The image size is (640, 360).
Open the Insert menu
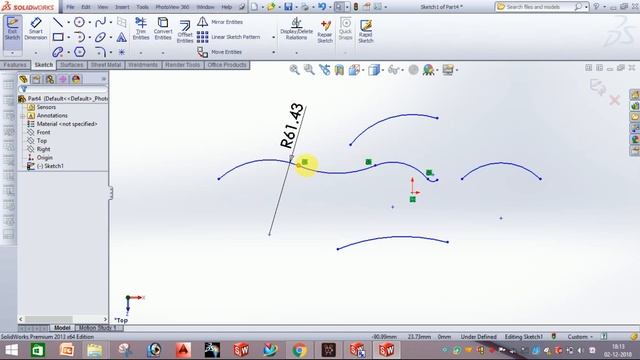pos(122,7)
